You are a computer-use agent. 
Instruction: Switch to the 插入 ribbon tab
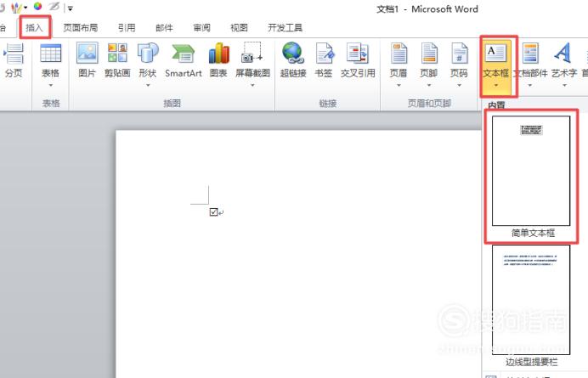click(x=35, y=27)
